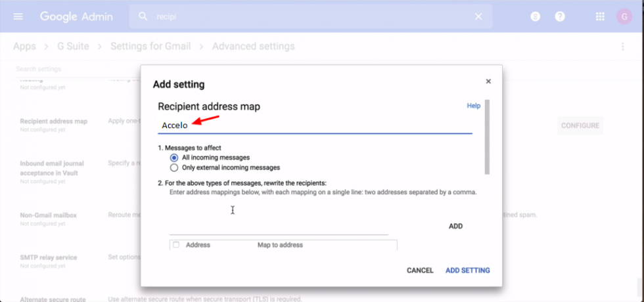Image resolution: width=644 pixels, height=302 pixels.
Task: Select Only external incoming messages option
Action: (174, 167)
